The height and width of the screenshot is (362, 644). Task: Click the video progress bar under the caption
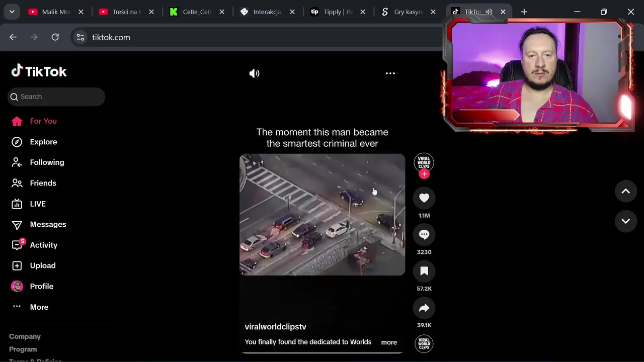[322, 352]
